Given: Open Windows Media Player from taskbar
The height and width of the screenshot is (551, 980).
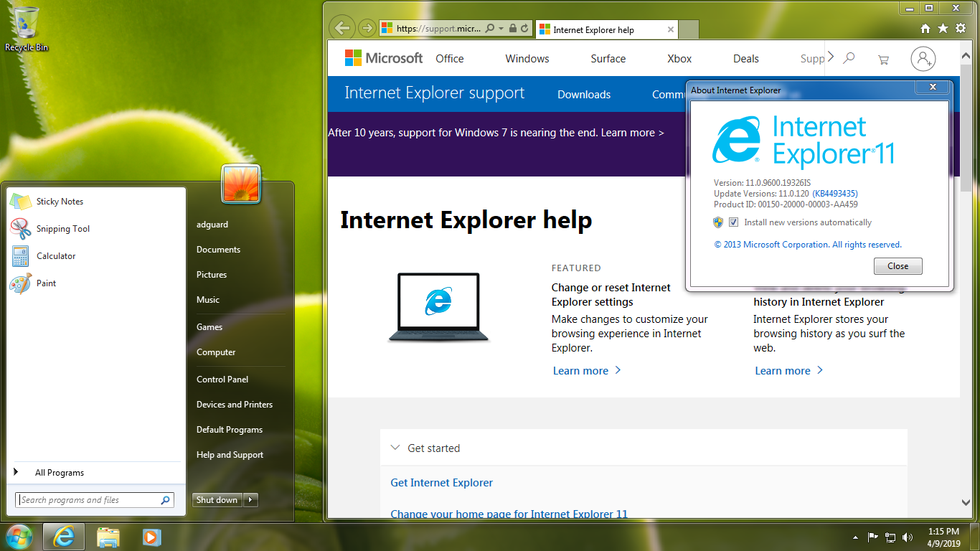Looking at the screenshot, I should pyautogui.click(x=151, y=537).
